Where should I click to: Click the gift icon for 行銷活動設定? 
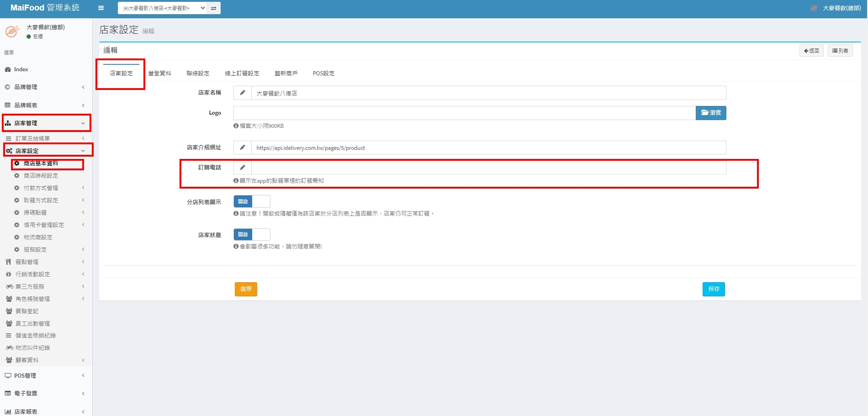coord(8,274)
